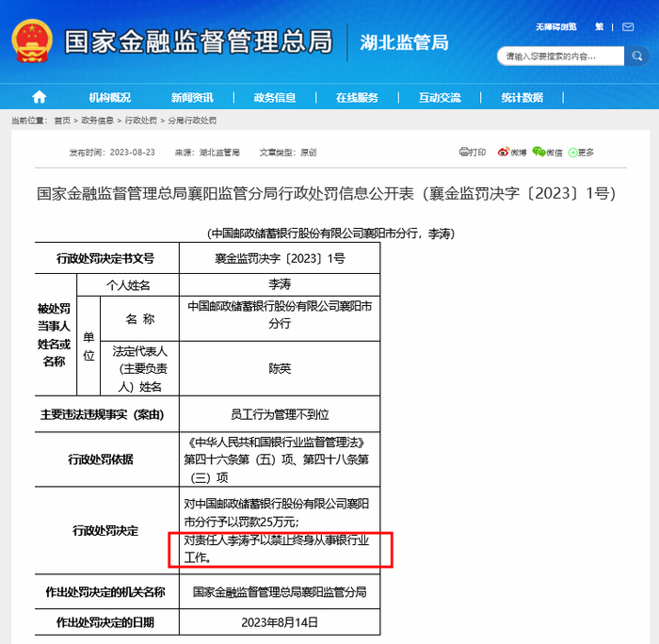Open 更多 more sharing options
The height and width of the screenshot is (644, 659).
click(x=581, y=153)
